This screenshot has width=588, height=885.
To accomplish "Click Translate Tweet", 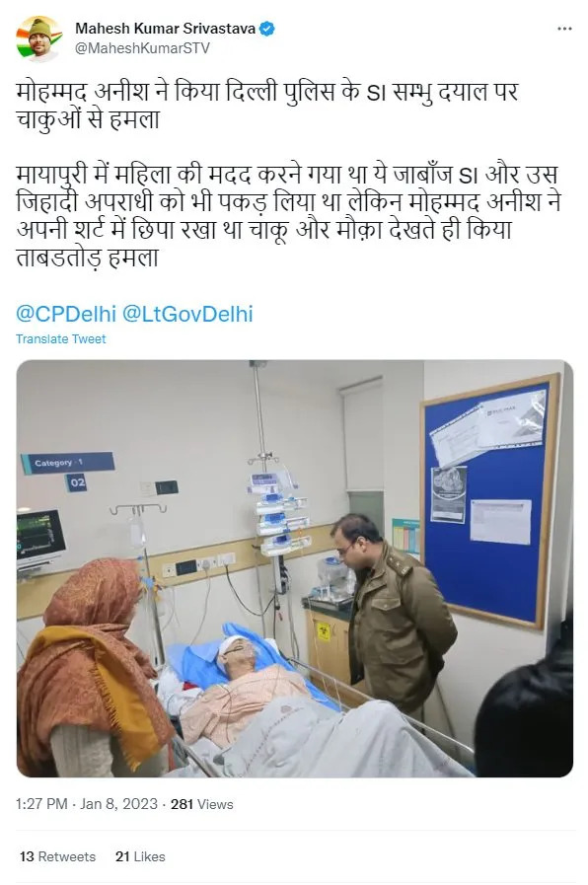I will [x=60, y=339].
